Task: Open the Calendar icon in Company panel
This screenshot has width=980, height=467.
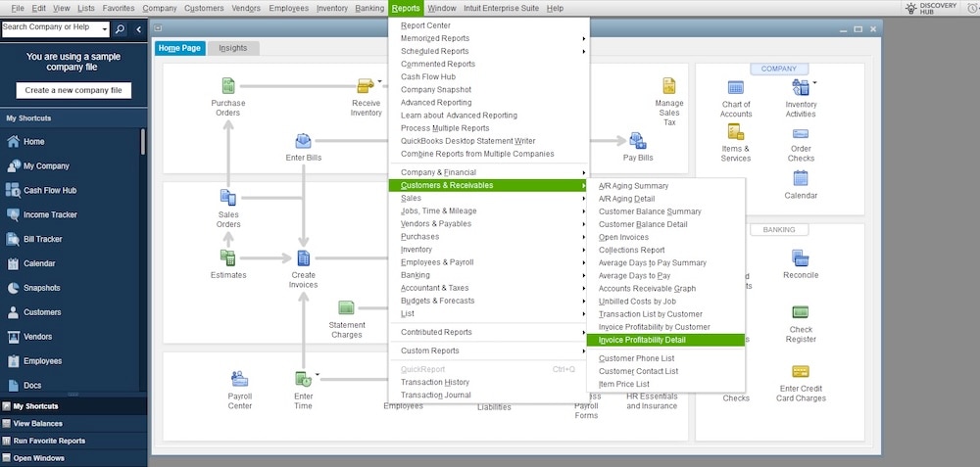Action: point(801,178)
